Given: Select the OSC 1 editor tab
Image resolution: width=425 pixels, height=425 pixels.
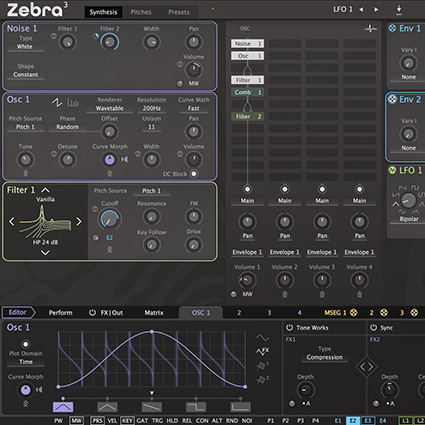Looking at the screenshot, I should [x=201, y=313].
